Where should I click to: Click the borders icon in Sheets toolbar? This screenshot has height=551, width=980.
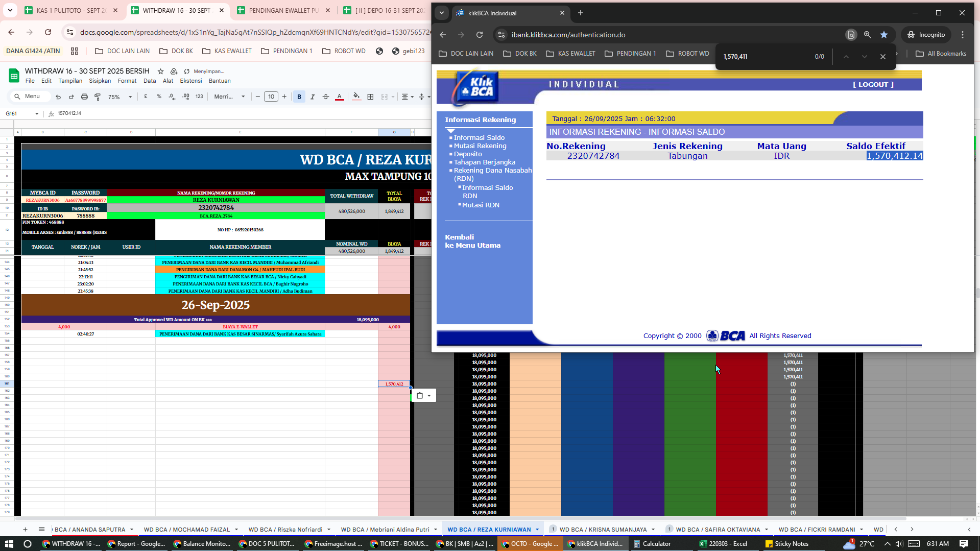pos(371,97)
